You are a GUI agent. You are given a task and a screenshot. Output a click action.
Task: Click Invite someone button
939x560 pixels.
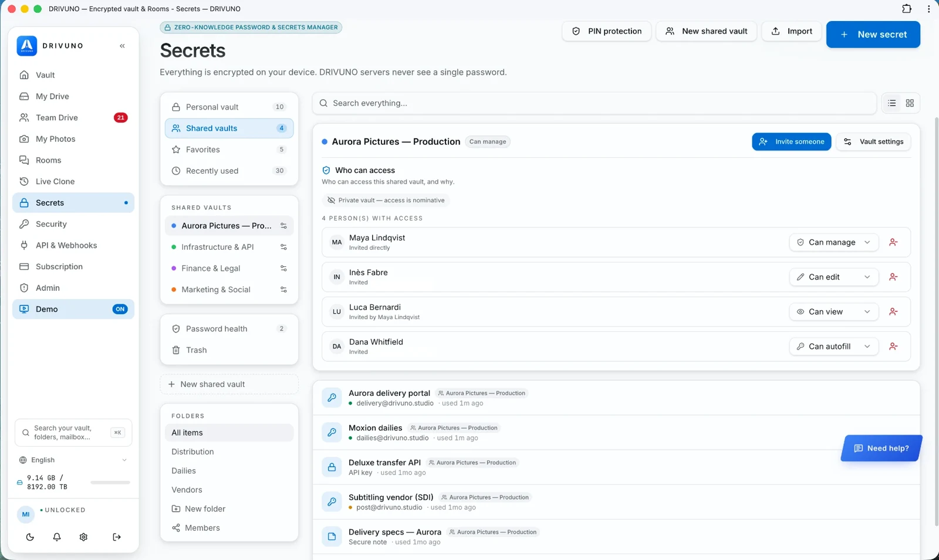click(792, 141)
